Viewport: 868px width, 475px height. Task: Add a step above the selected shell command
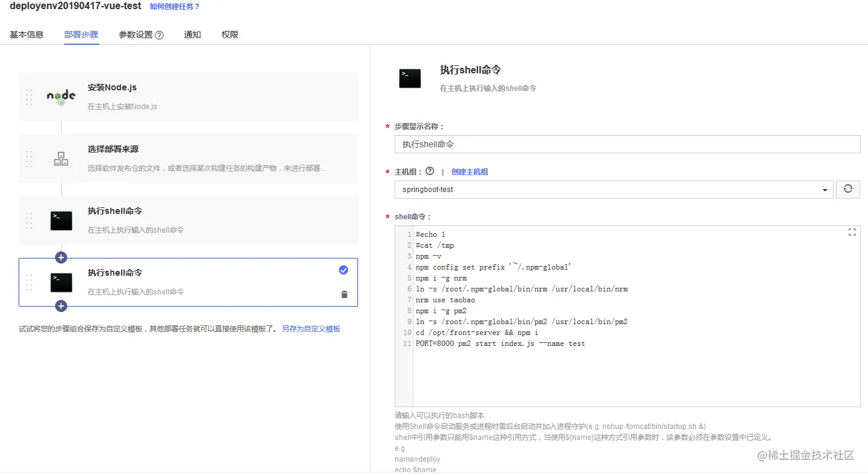point(61,257)
